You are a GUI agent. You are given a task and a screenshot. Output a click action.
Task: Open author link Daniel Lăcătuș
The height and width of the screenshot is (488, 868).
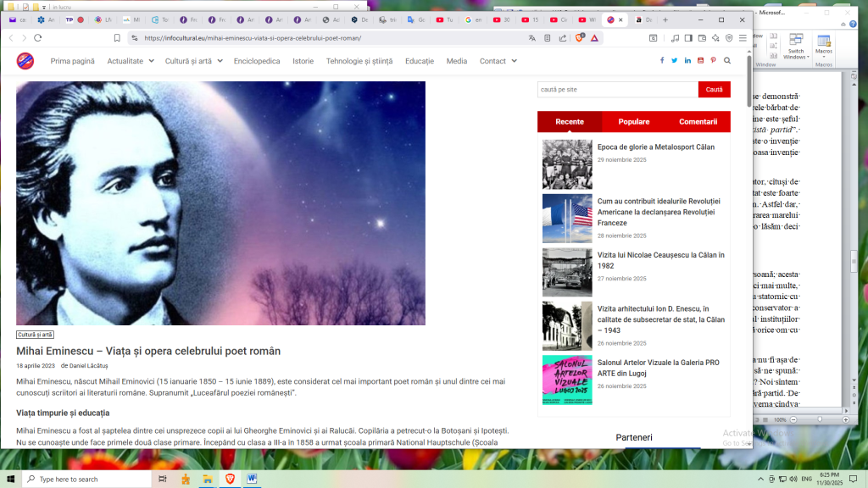[88, 366]
